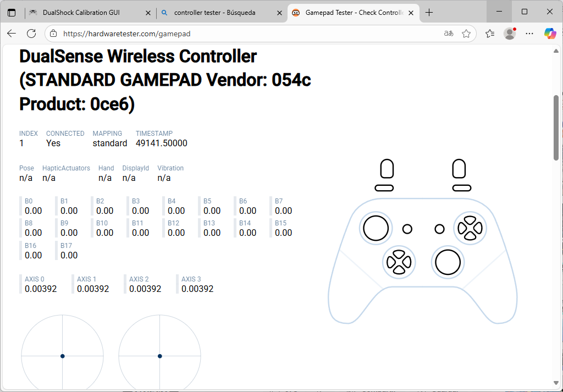Open the tab actions sidebar icon
The height and width of the screenshot is (392, 563).
click(12, 13)
